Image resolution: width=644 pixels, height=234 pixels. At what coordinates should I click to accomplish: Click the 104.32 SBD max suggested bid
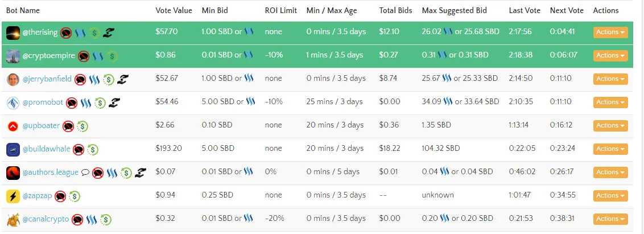tap(441, 149)
